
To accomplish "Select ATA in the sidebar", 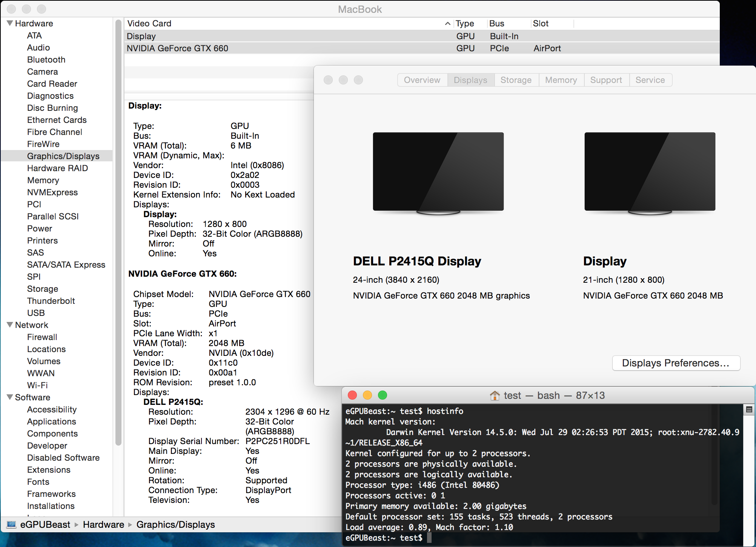I will pos(34,35).
